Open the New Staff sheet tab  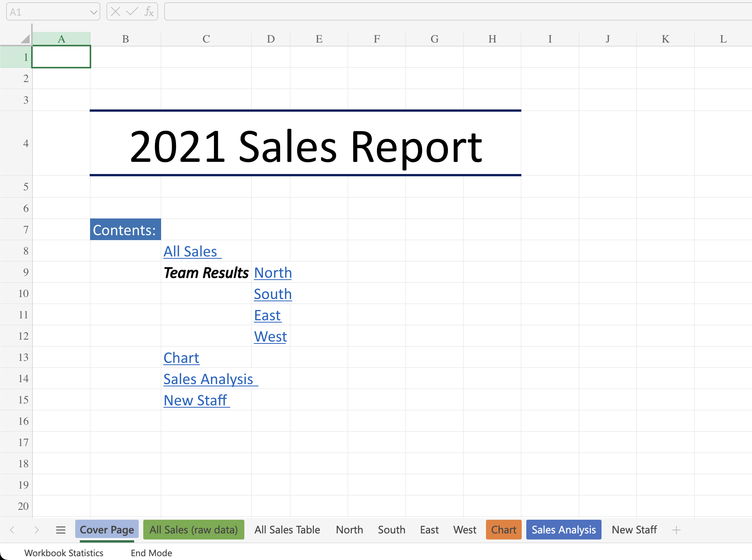pos(634,530)
